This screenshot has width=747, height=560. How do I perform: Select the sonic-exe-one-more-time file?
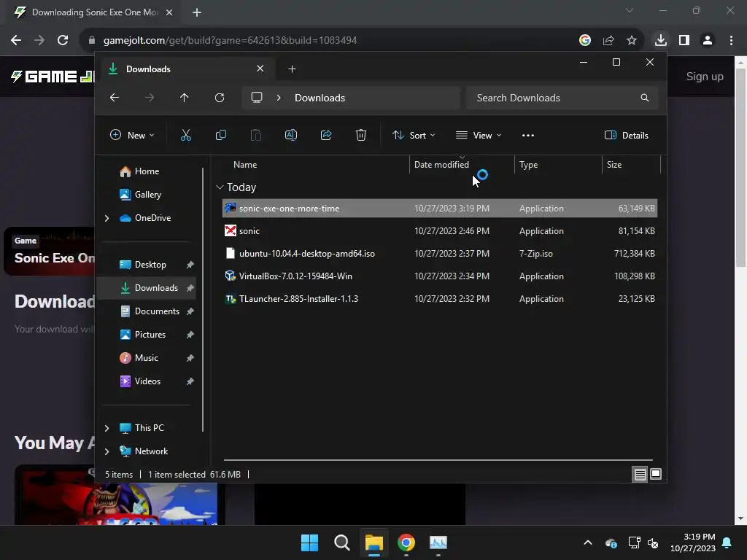439,208
